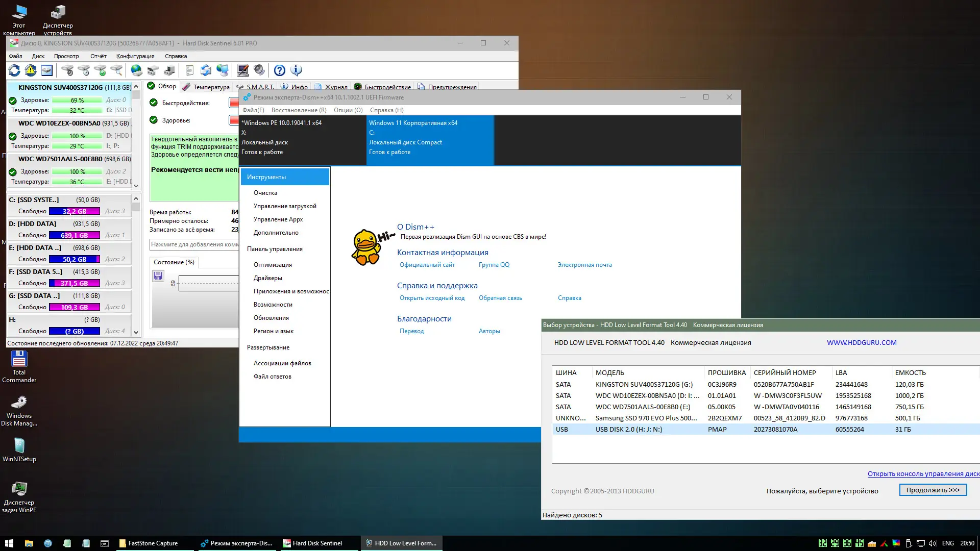Click the globe network icon in Sentinel toolbar

coord(223,70)
